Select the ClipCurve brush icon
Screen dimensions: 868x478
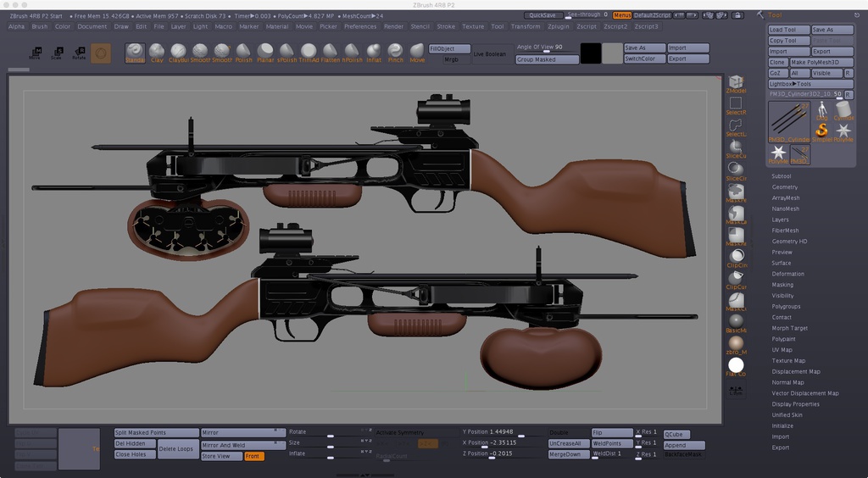tap(737, 280)
